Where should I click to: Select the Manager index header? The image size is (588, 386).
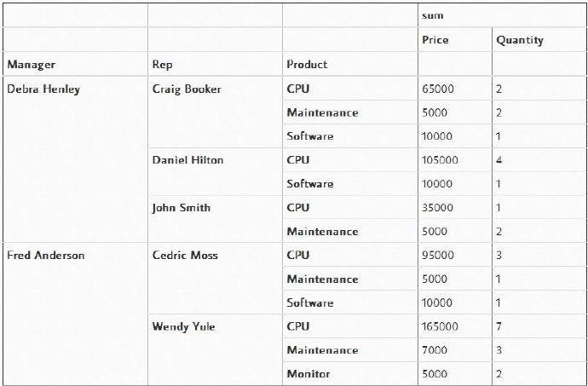point(32,64)
